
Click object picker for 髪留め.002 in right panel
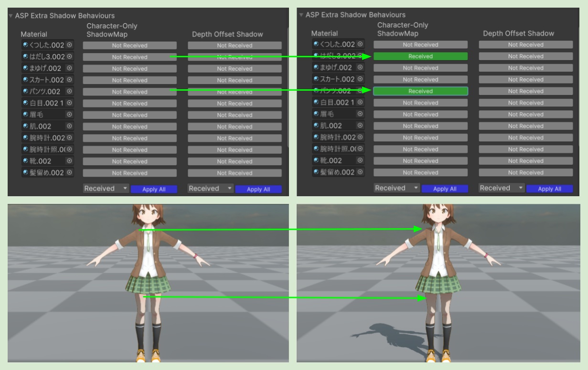[360, 172]
